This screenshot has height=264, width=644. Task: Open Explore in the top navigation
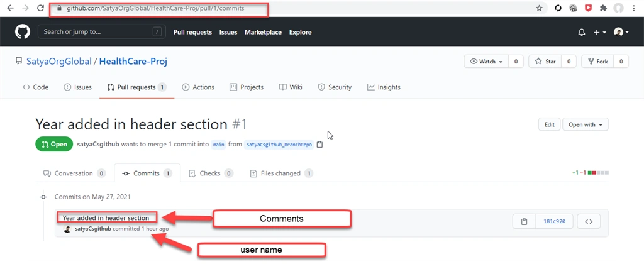tap(300, 32)
